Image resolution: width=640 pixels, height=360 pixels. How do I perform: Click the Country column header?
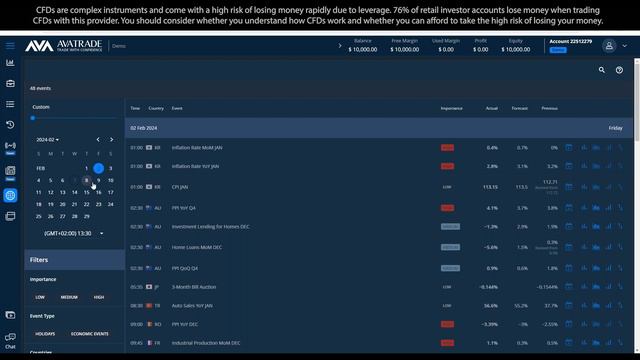[156, 108]
